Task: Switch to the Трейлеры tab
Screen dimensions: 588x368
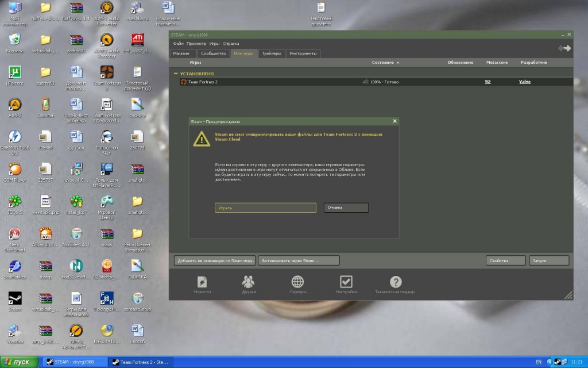Action: point(272,53)
